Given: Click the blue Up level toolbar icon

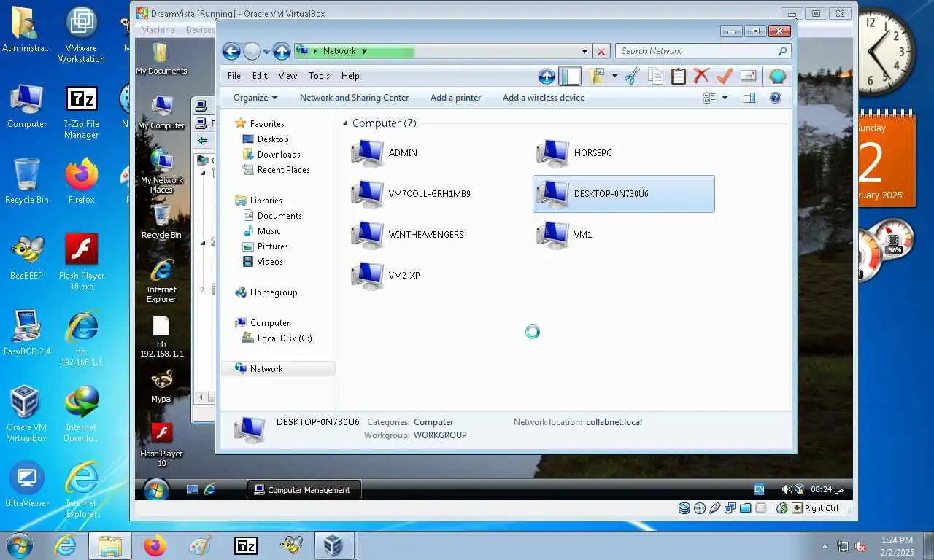Looking at the screenshot, I should [x=546, y=76].
